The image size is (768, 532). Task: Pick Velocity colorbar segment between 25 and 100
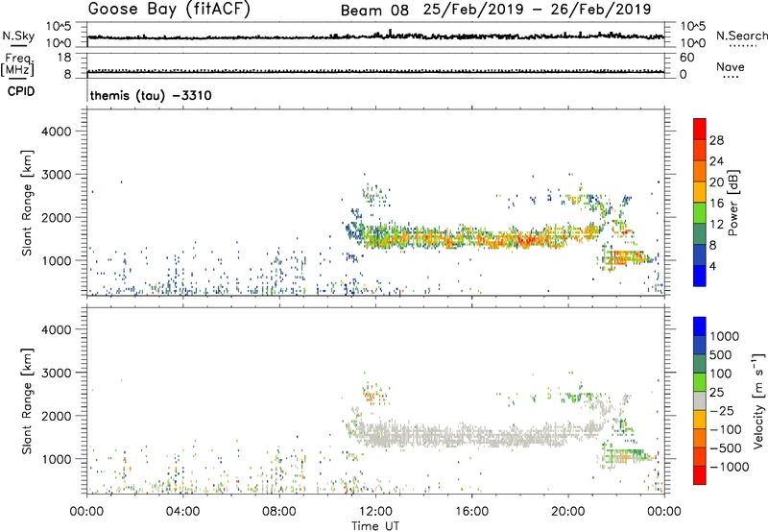pyautogui.click(x=700, y=382)
